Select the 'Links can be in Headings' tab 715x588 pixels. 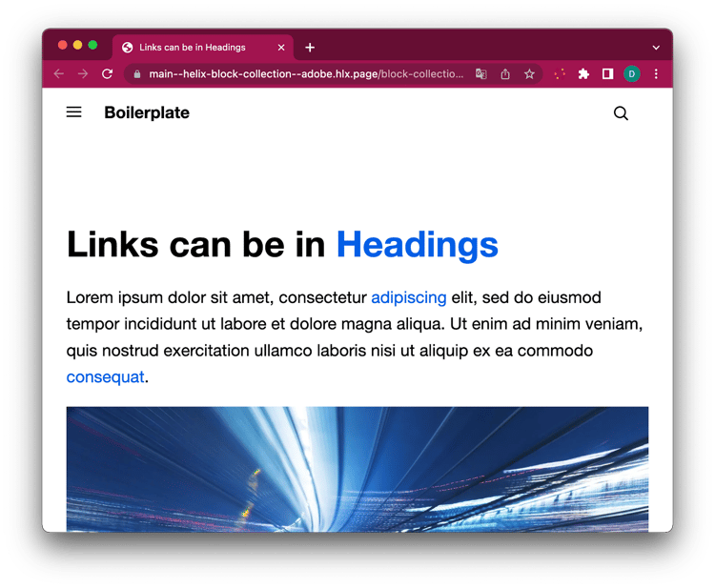coord(192,48)
